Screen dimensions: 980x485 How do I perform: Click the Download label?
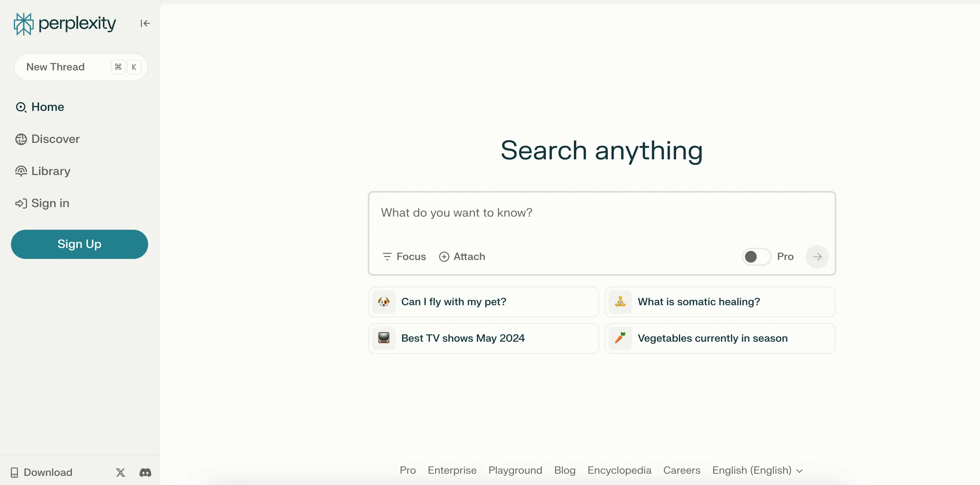click(48, 473)
